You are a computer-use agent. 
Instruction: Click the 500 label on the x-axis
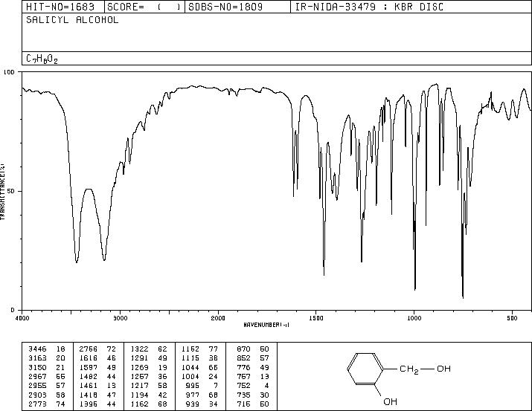(x=512, y=318)
